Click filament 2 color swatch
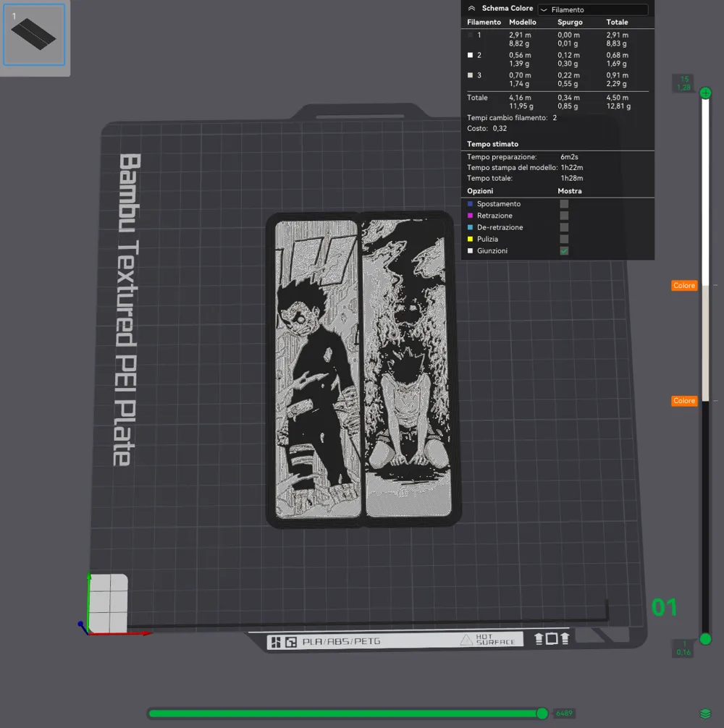This screenshot has height=728, width=724. point(470,55)
